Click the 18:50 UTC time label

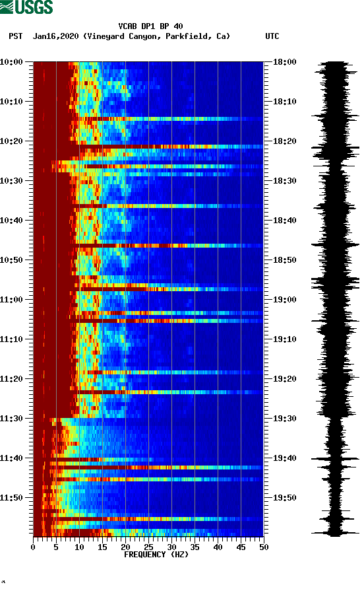(x=284, y=260)
